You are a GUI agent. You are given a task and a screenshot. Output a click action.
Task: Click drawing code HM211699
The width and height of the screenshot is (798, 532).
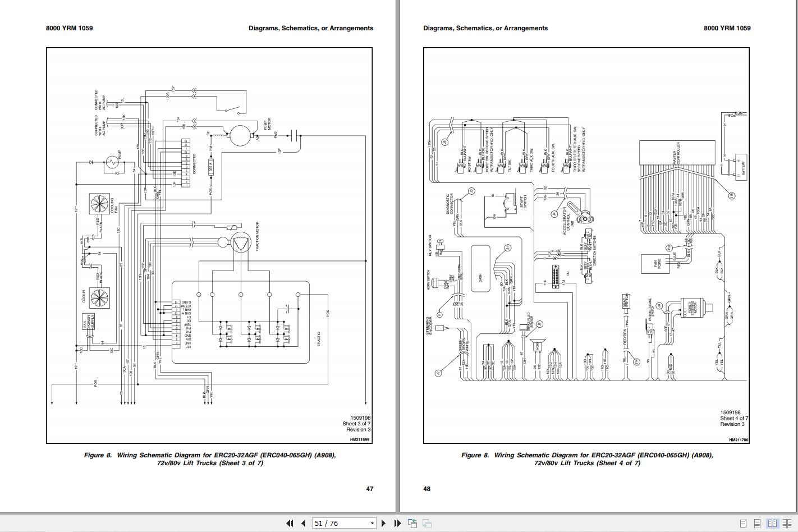[360, 440]
